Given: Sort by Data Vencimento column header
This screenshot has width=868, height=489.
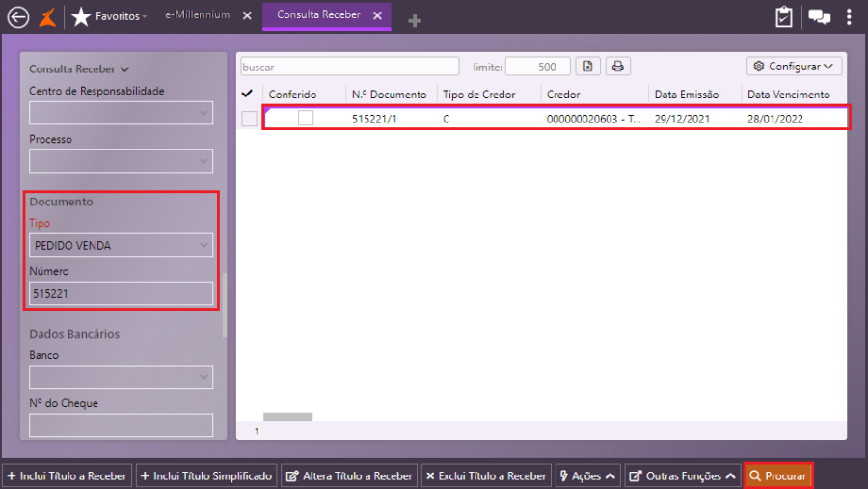Looking at the screenshot, I should 788,95.
